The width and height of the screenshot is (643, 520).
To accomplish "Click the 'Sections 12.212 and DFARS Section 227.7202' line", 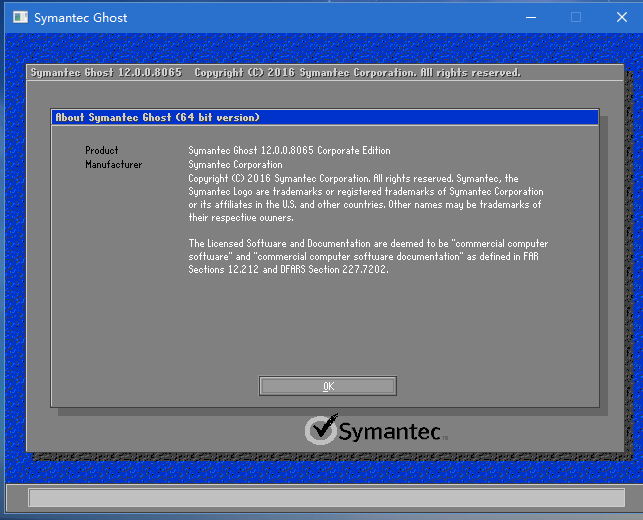I will (288, 269).
